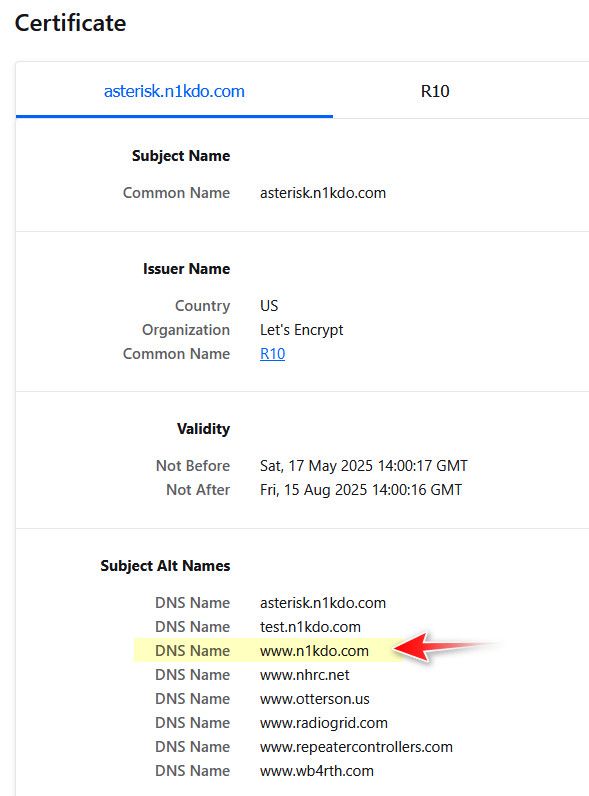
Task: Click the Validity section heading
Action: (204, 429)
